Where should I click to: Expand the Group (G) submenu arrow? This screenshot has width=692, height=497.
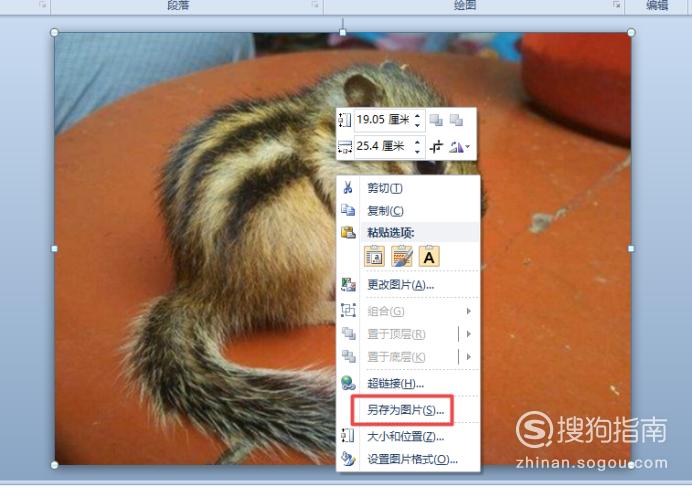469,311
